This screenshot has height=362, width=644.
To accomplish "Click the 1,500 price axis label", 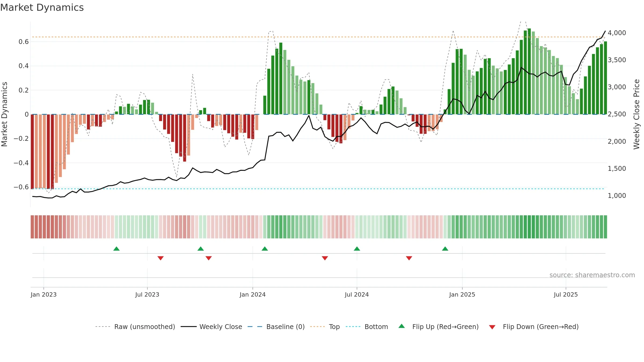I will (x=617, y=168).
